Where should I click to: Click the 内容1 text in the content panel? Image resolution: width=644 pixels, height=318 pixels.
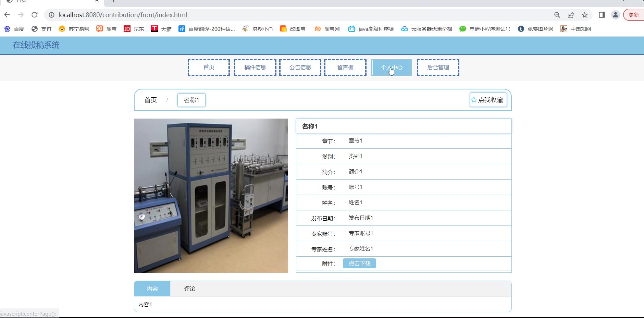(145, 305)
